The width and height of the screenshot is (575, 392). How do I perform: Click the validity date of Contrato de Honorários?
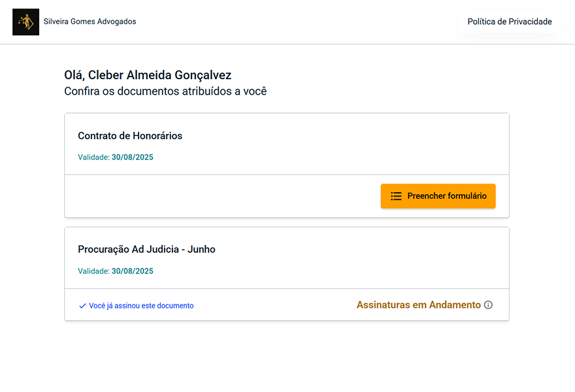point(133,157)
